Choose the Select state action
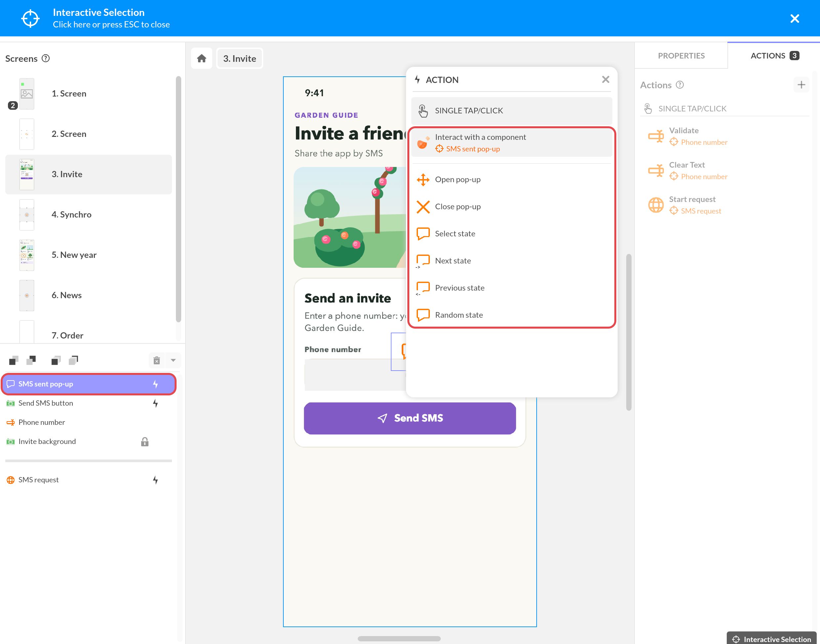The width and height of the screenshot is (820, 644). coord(512,234)
